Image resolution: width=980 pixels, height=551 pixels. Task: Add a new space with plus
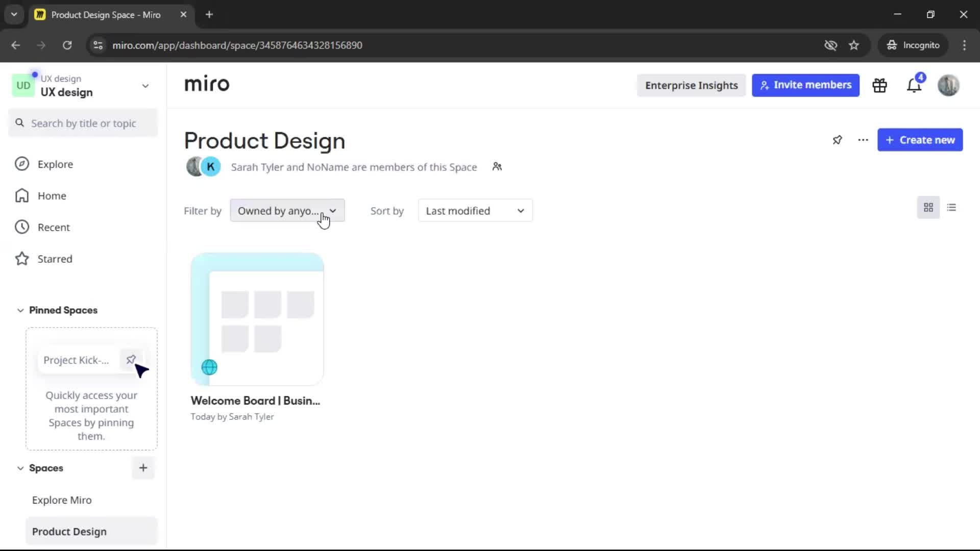tap(143, 468)
